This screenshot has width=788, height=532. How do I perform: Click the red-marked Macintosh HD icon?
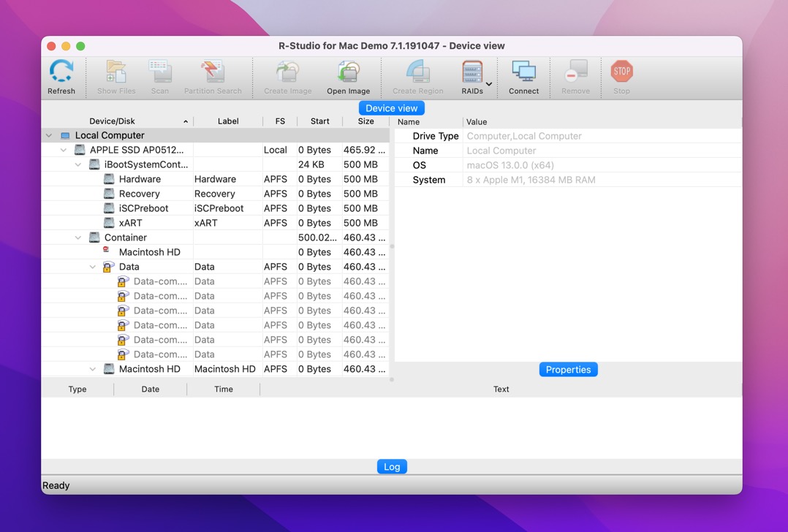point(106,250)
